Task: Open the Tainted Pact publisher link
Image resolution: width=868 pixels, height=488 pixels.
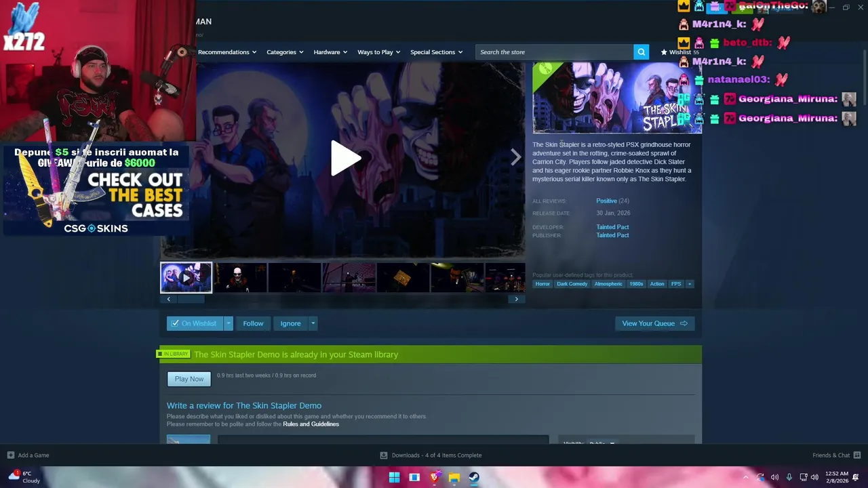Action: [612, 235]
